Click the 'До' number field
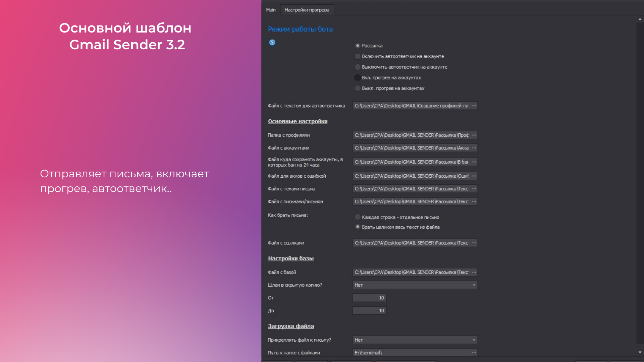 coord(370,311)
